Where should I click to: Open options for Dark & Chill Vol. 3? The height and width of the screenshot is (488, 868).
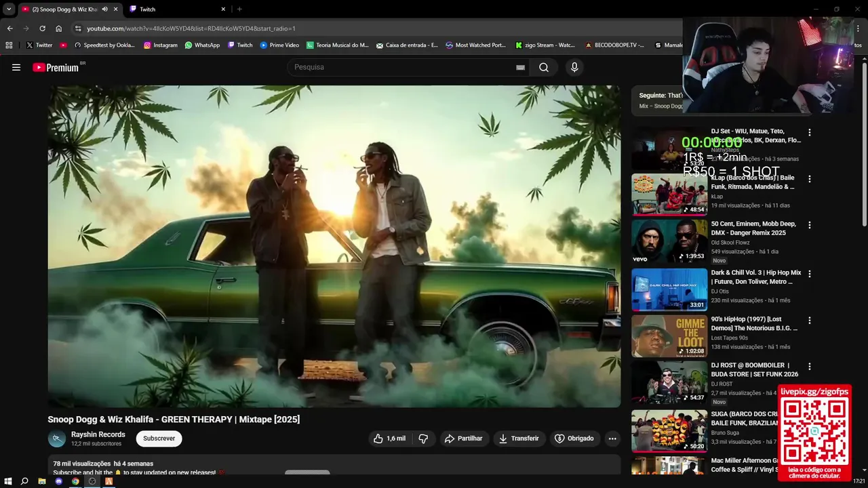[x=809, y=274]
